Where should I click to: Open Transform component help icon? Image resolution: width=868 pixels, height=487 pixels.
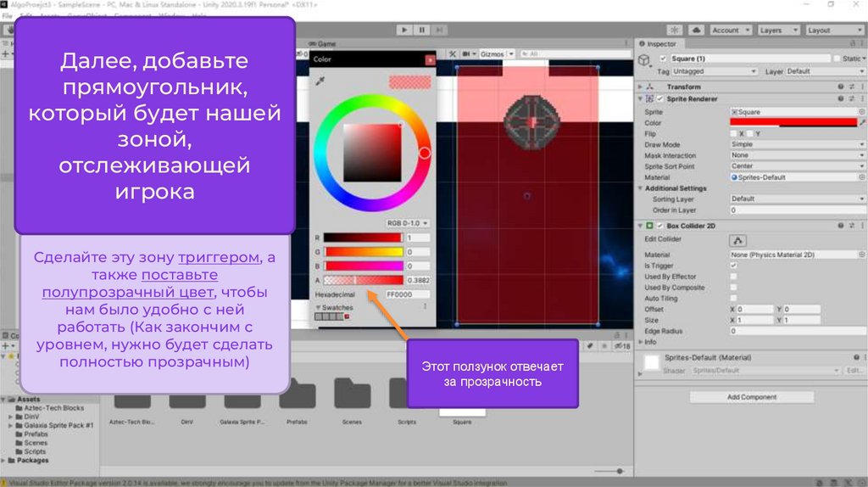click(841, 87)
